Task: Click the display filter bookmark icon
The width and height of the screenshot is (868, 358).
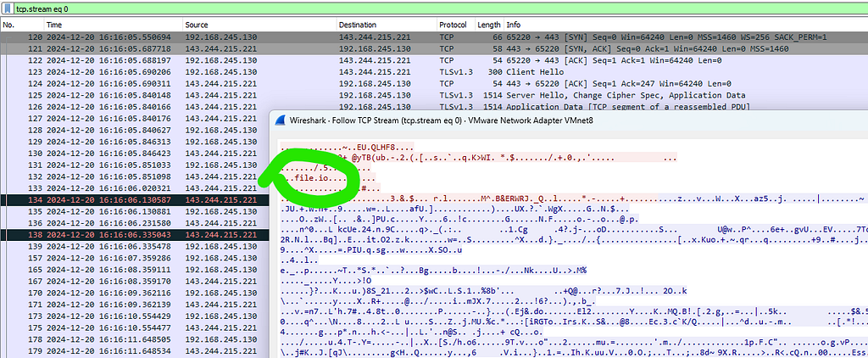Action: [8, 9]
